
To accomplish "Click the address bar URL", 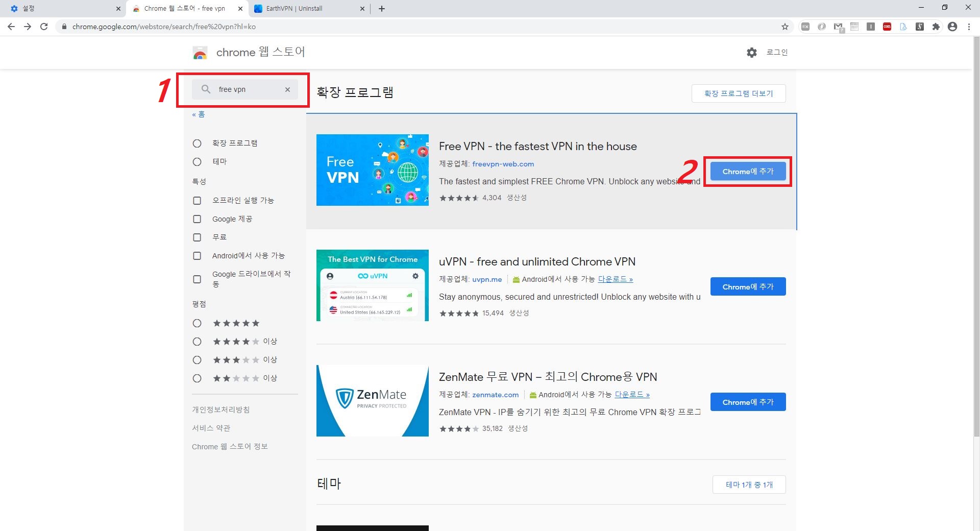I will click(x=164, y=27).
